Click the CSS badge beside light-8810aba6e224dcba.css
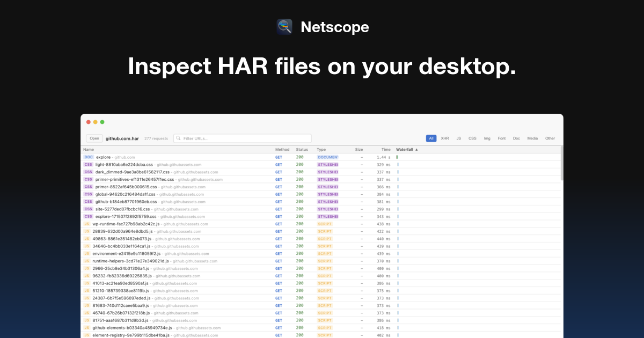Screen dimensions: 644x338 coord(88,164)
